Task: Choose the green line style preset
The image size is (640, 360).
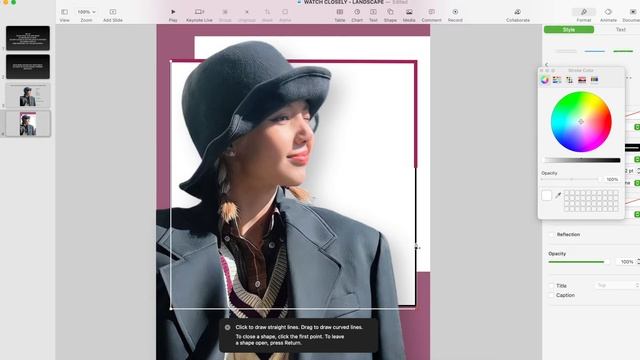Action: (x=623, y=51)
